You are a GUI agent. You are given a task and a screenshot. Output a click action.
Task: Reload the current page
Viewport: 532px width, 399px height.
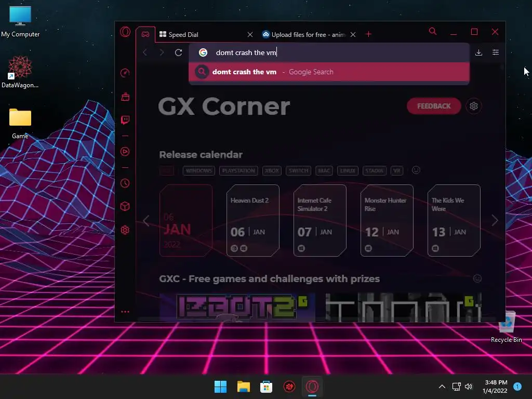pos(179,52)
